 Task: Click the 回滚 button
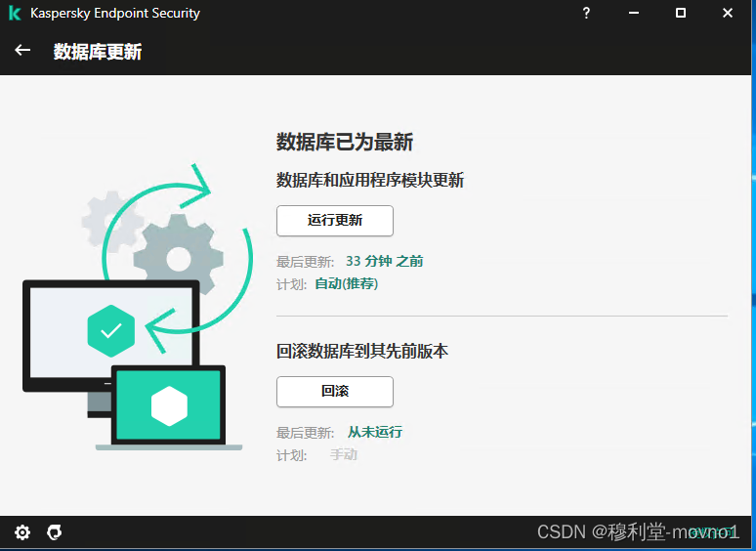click(335, 392)
